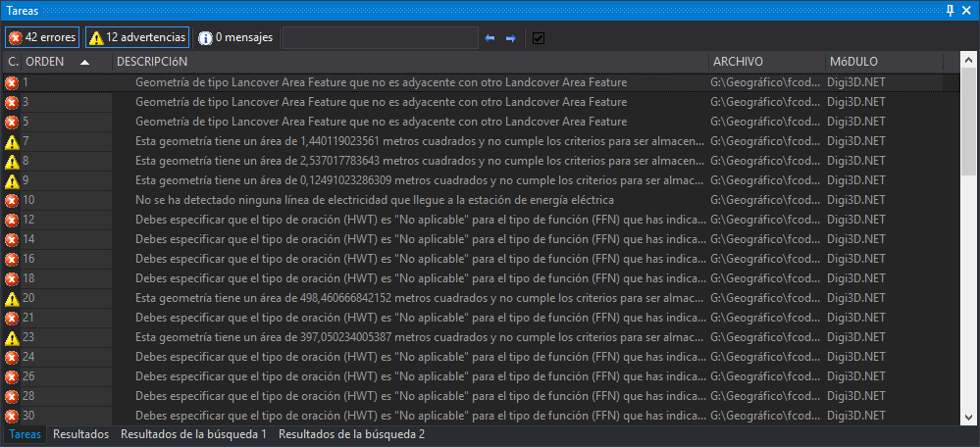
Task: Click error icon of task 30
Action: (x=11, y=416)
